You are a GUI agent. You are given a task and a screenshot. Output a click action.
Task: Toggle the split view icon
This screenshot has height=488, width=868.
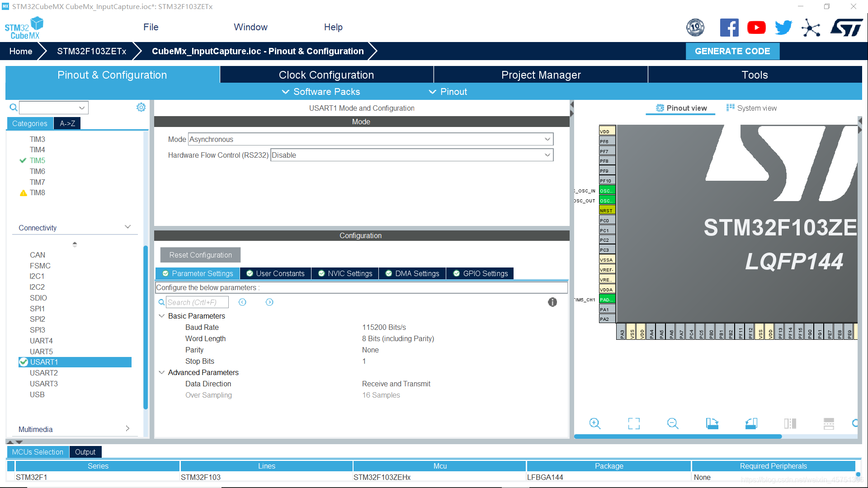[x=790, y=423]
